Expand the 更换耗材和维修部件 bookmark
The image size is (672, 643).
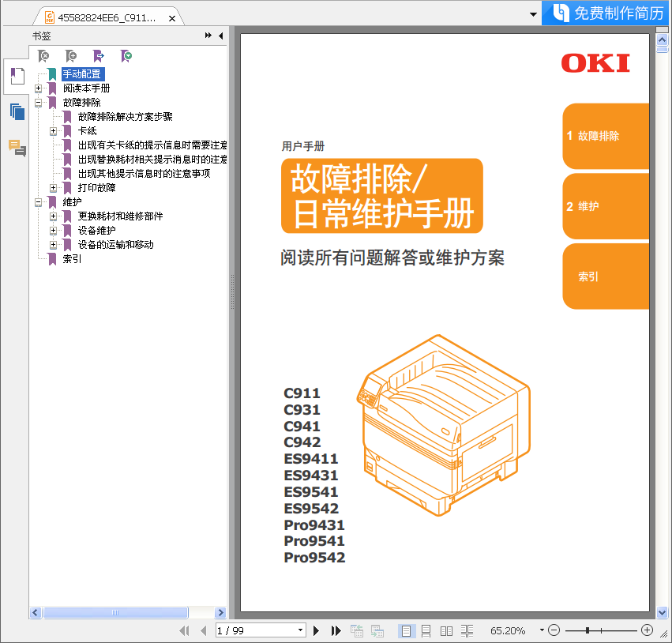53,216
